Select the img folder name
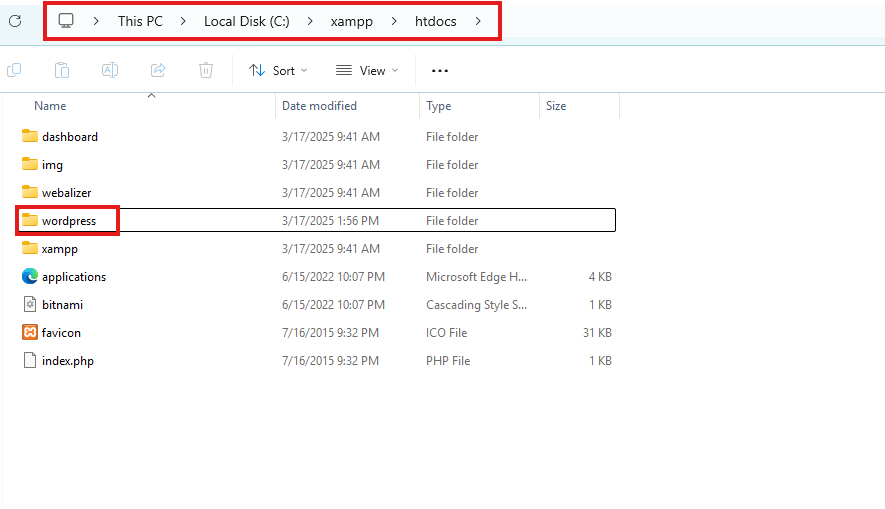This screenshot has width=885, height=509. 52,165
